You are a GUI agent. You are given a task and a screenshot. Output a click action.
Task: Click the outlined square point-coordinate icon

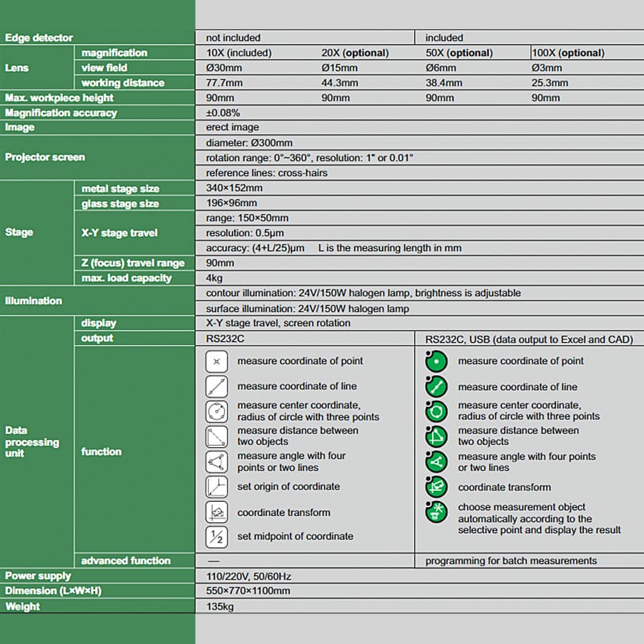(x=216, y=361)
